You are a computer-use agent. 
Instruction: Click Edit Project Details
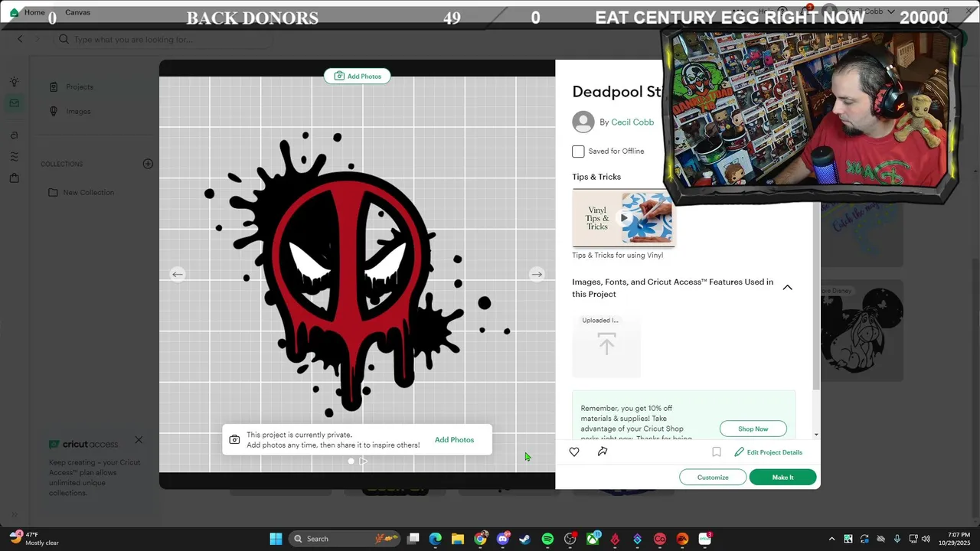pos(768,452)
